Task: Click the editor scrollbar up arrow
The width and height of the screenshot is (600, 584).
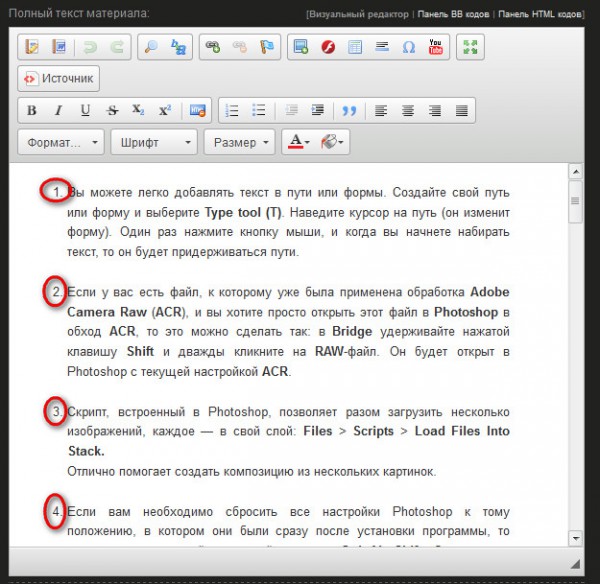Action: click(576, 171)
